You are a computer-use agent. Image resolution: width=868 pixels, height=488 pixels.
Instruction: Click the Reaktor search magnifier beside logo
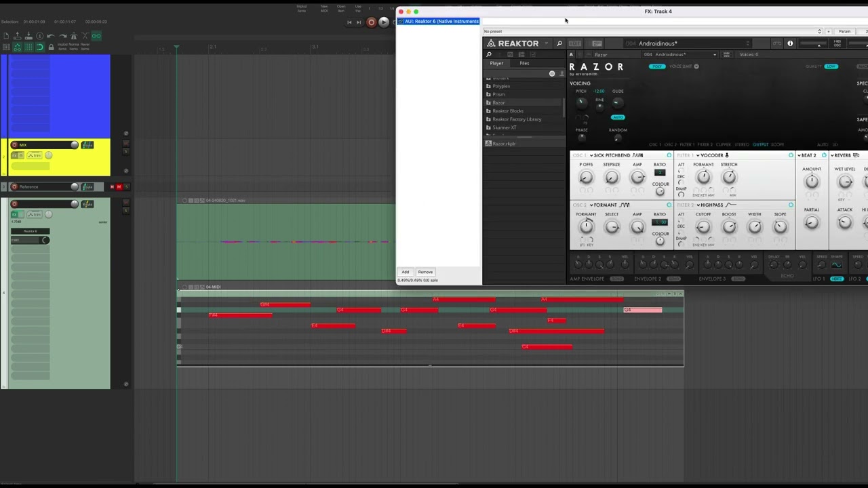pyautogui.click(x=559, y=43)
